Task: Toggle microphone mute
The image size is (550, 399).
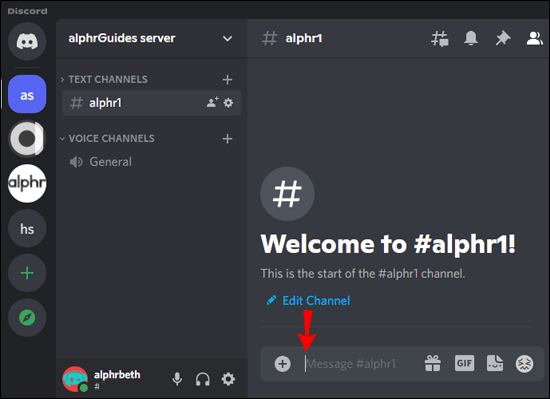Action: coord(177,379)
